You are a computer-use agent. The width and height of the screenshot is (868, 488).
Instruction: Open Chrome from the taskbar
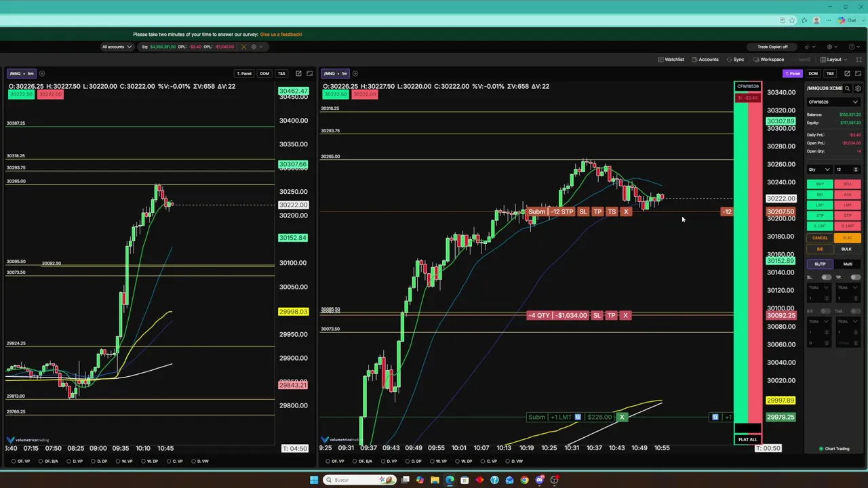click(x=524, y=480)
